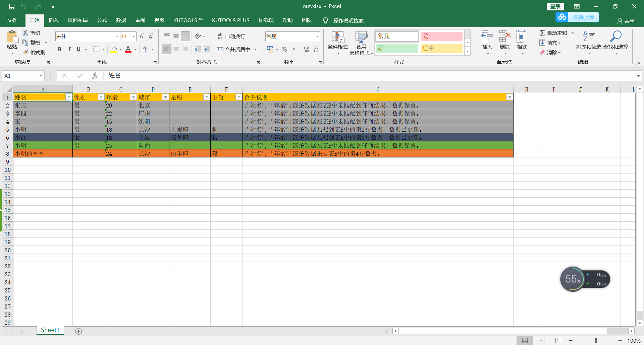The height and width of the screenshot is (345, 644).
Task: Click the Delete cells icon
Action: pos(505,36)
